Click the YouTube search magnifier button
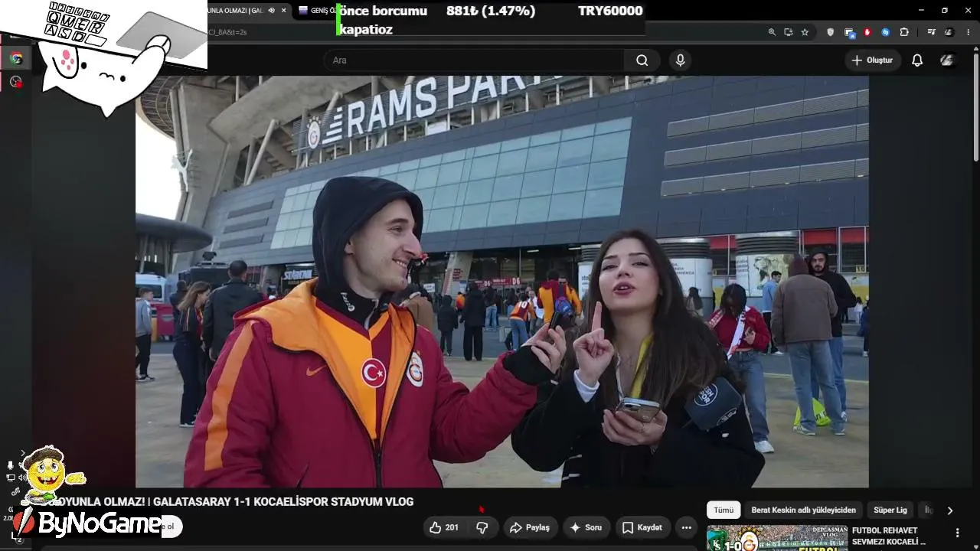Viewport: 980px width, 551px height. pos(642,60)
